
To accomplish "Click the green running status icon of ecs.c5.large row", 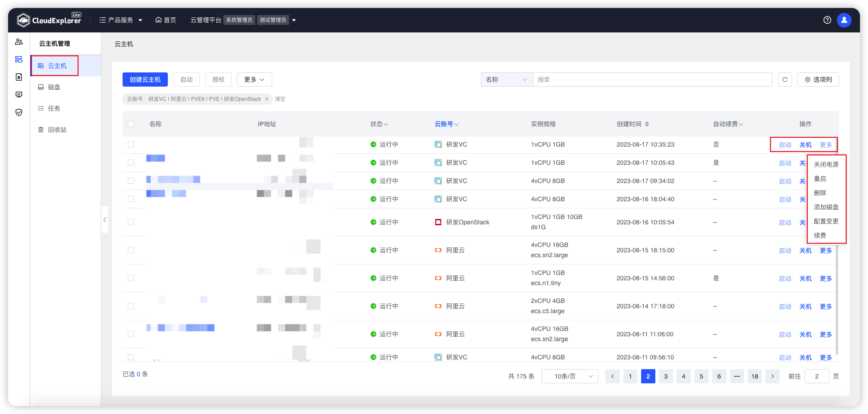I will tap(373, 306).
